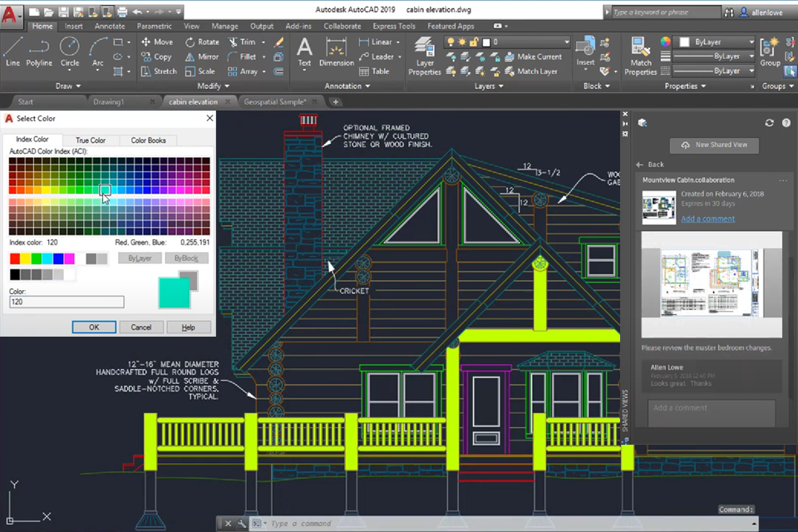Screen dimensions: 798x532
Task: Go Back in Shared Views panel
Action: tap(650, 165)
